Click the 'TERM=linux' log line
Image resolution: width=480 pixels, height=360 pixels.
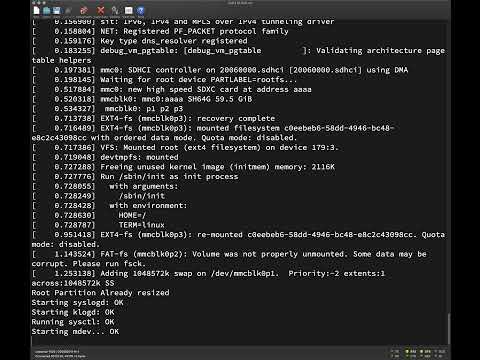(x=98, y=225)
